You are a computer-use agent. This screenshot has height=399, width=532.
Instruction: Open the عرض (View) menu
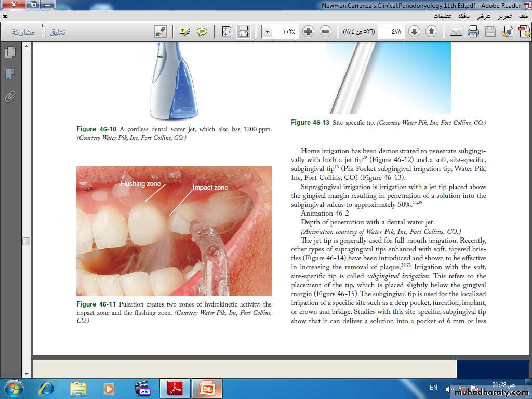click(484, 16)
